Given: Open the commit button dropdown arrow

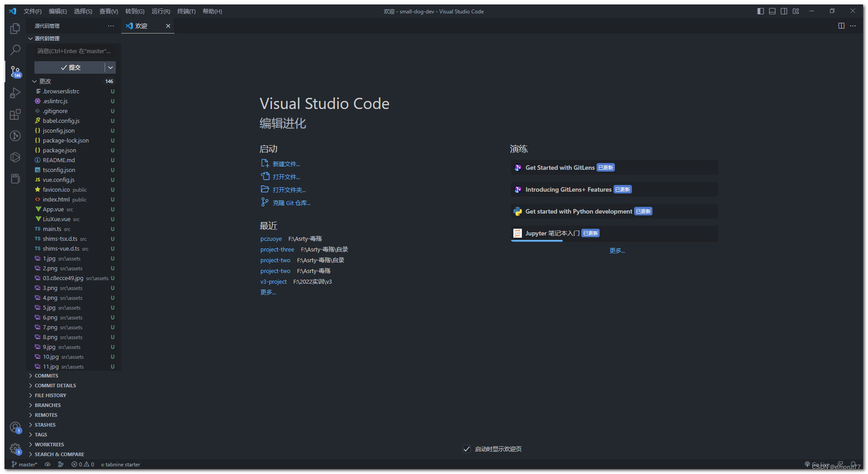Looking at the screenshot, I should click(x=110, y=67).
